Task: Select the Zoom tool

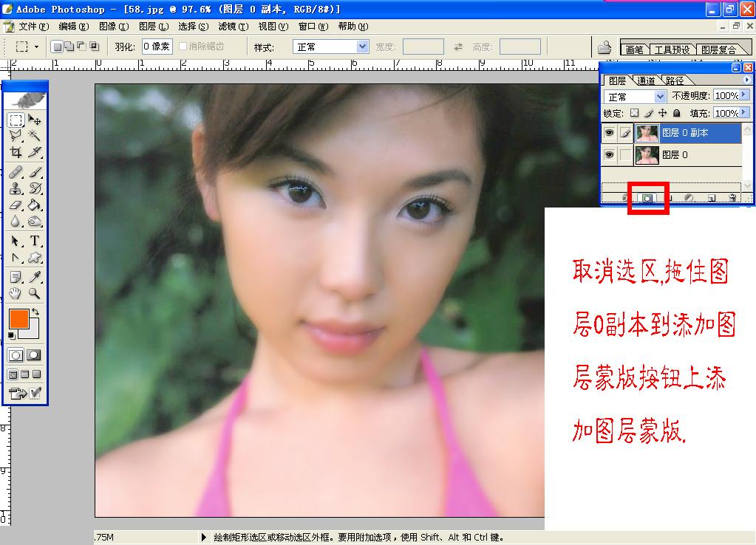Action: (x=34, y=293)
